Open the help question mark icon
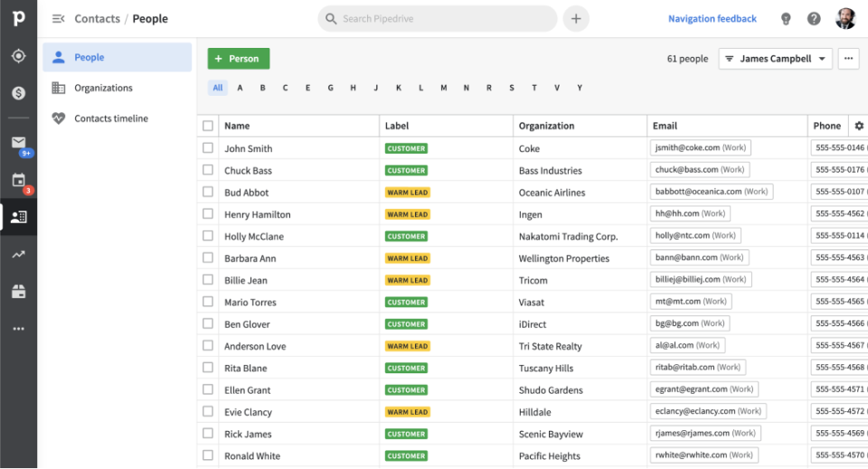Image resolution: width=868 pixels, height=469 pixels. (x=814, y=19)
